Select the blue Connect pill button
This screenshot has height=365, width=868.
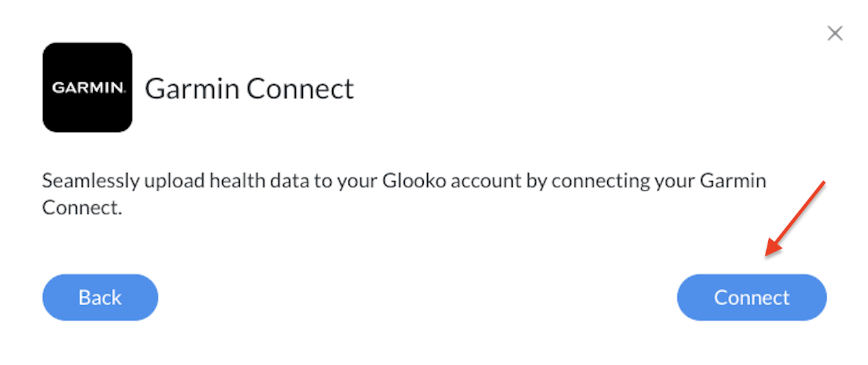751,297
